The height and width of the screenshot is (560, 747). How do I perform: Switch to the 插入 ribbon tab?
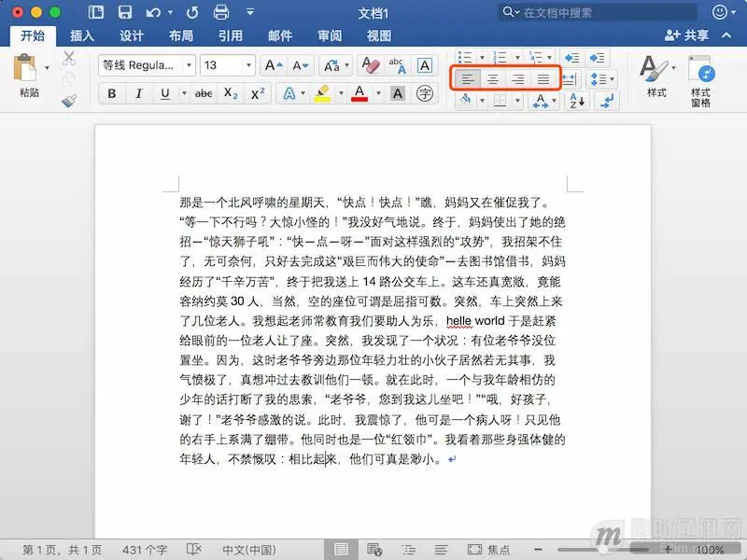click(x=82, y=35)
